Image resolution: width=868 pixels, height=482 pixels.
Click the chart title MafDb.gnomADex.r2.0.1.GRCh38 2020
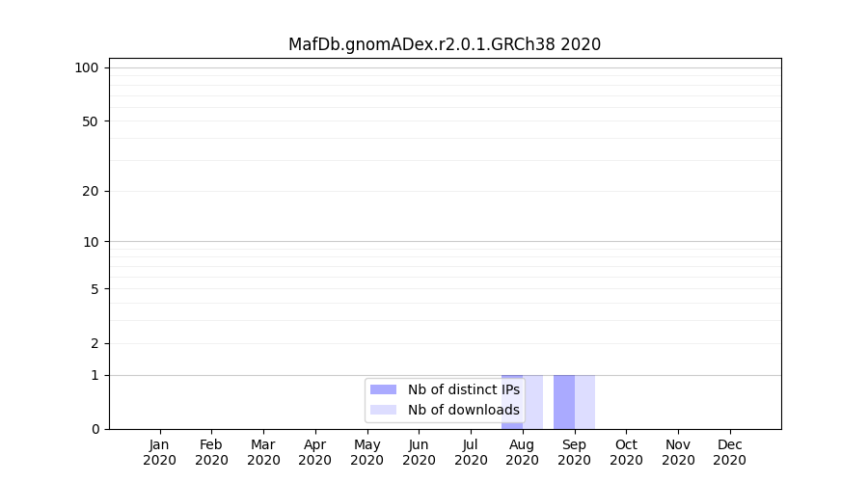[445, 44]
